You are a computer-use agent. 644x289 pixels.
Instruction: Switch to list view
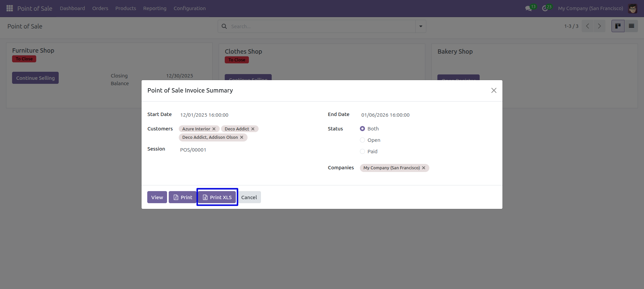tap(631, 26)
